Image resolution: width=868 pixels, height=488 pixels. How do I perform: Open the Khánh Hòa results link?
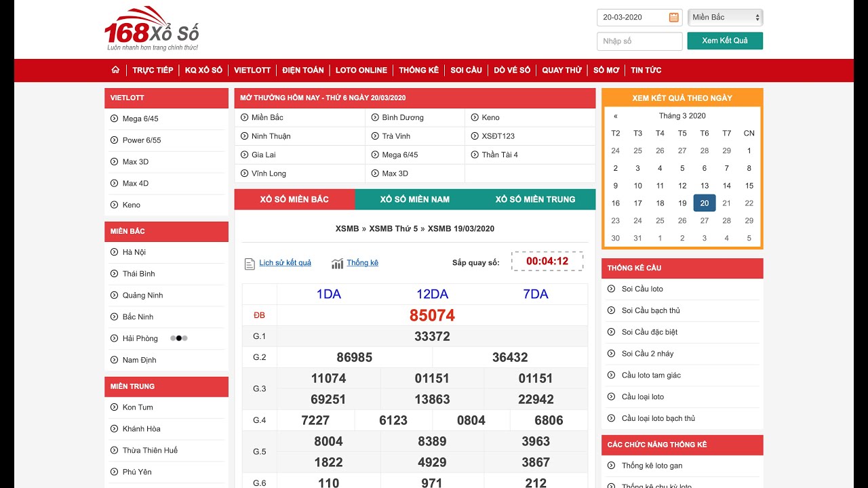tap(141, 429)
